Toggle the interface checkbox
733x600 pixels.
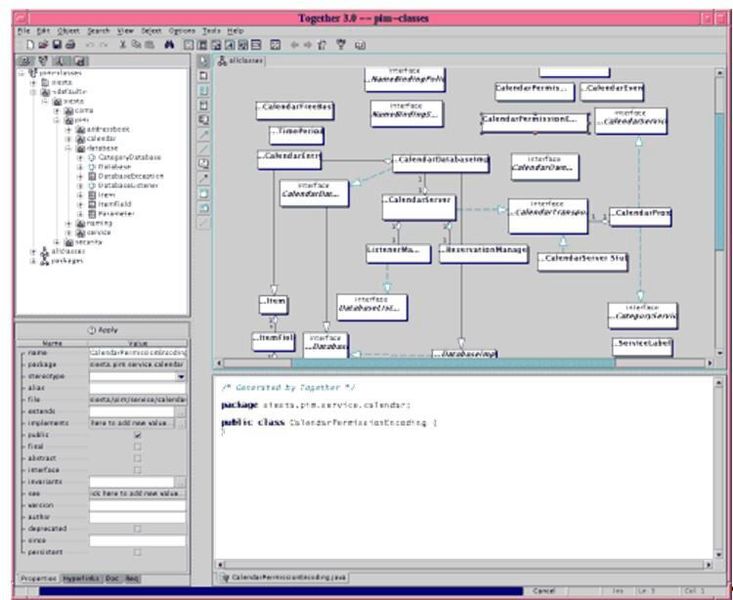pyautogui.click(x=137, y=470)
